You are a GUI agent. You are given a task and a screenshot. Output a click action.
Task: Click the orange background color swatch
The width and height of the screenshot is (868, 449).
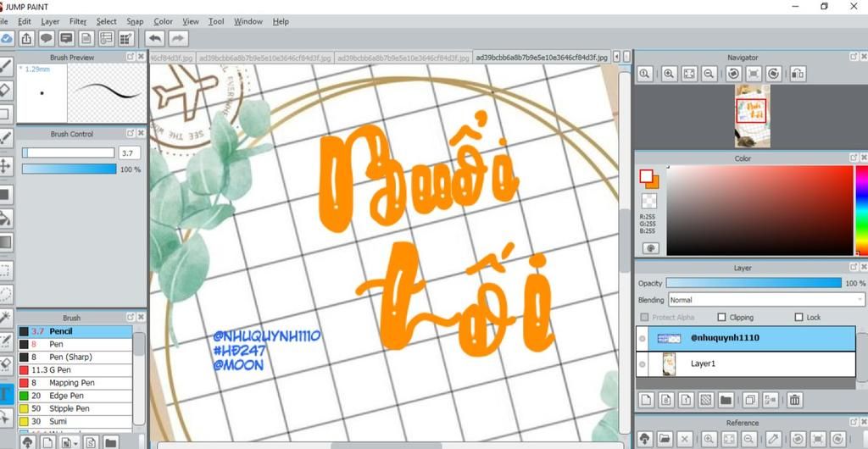point(655,184)
